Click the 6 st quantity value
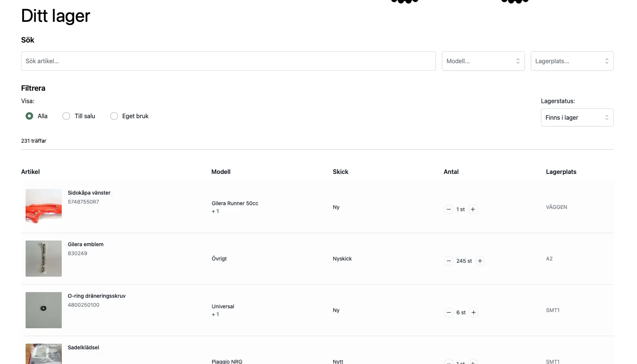 pyautogui.click(x=461, y=312)
